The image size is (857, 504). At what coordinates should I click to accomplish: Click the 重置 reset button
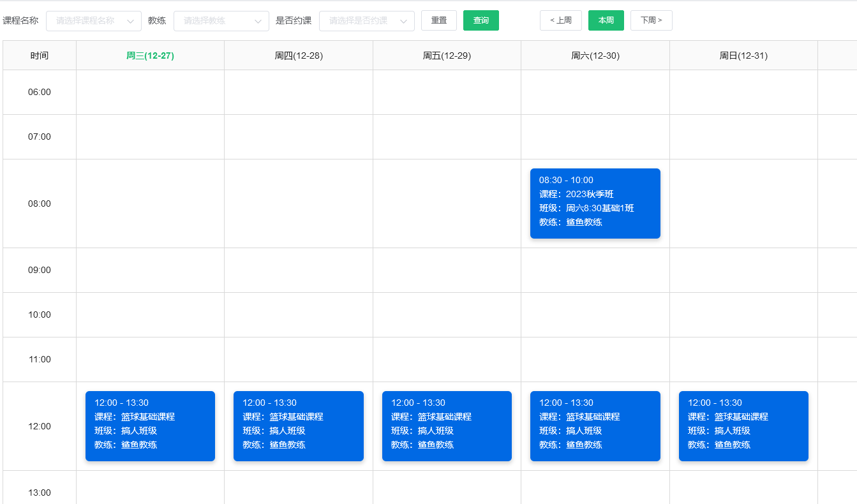(438, 20)
